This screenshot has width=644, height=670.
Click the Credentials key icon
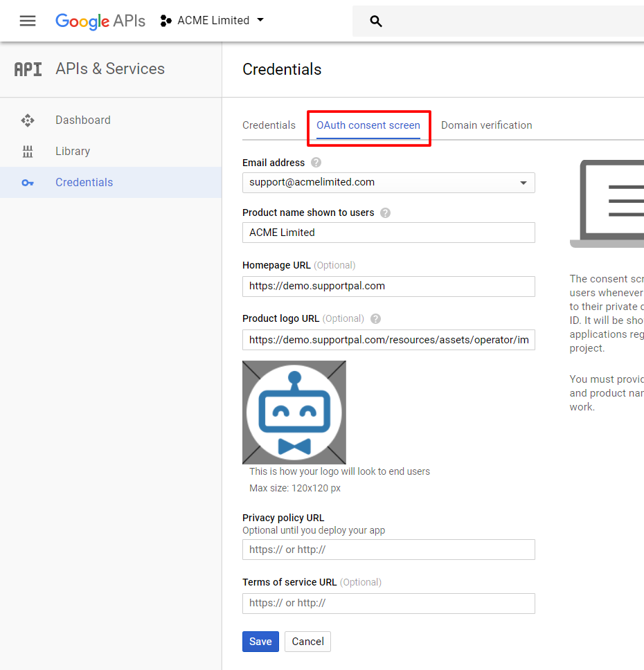pos(28,183)
